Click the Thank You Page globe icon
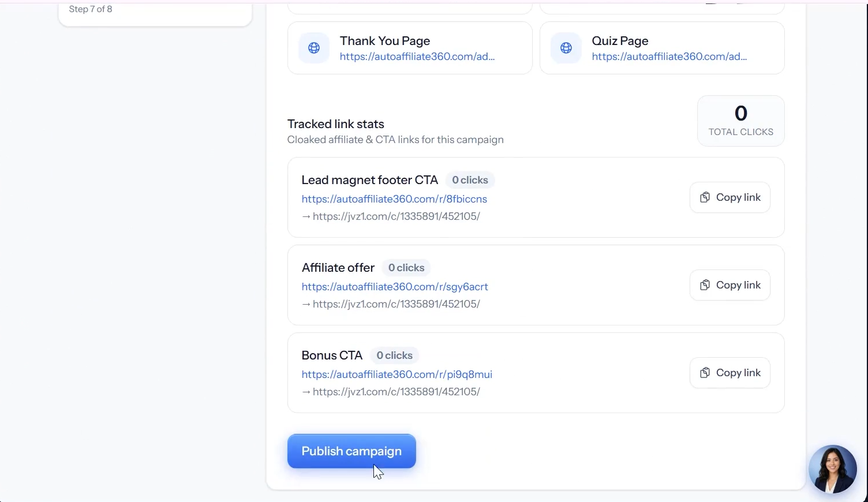The width and height of the screenshot is (868, 502). click(314, 48)
